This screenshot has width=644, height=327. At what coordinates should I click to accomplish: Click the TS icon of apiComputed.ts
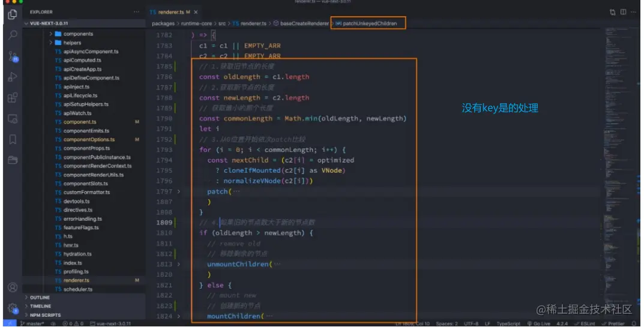[58, 61]
